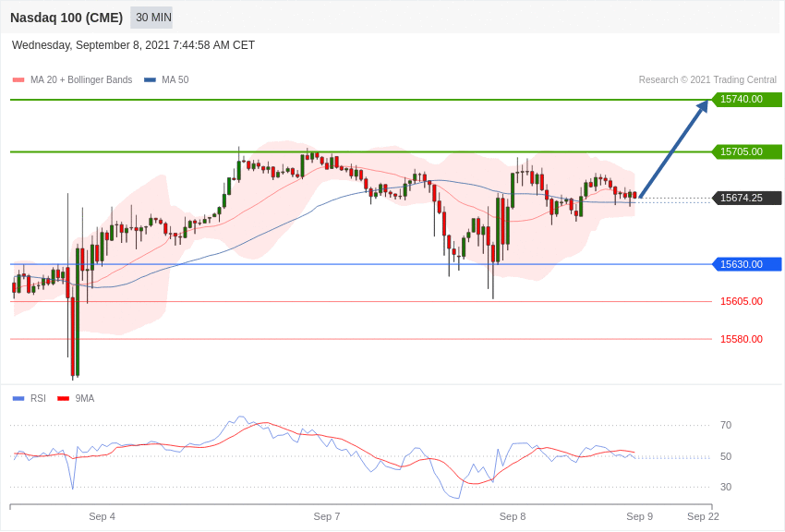
Task: Click the MA 50 blue legend swatch
Action: pyautogui.click(x=150, y=80)
